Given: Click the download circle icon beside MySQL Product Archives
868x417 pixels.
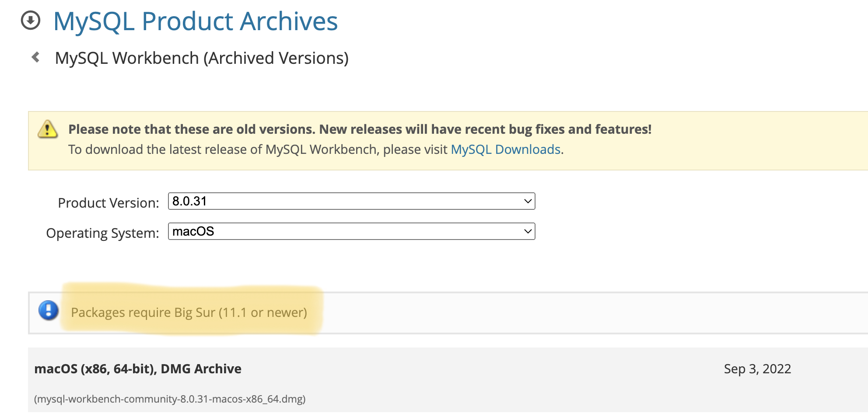Looking at the screenshot, I should point(31,21).
